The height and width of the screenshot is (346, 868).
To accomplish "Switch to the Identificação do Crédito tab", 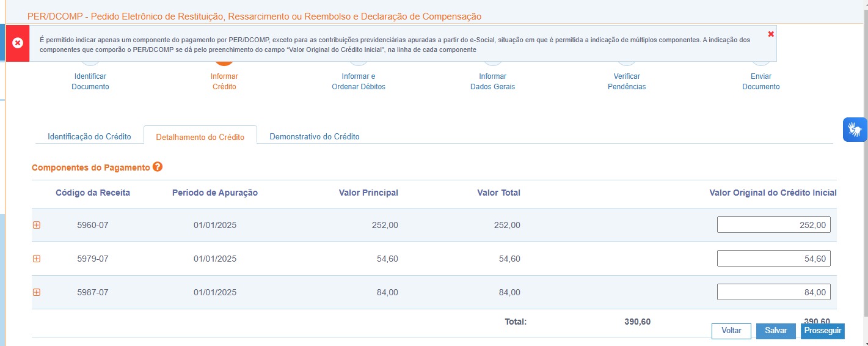I will [89, 136].
